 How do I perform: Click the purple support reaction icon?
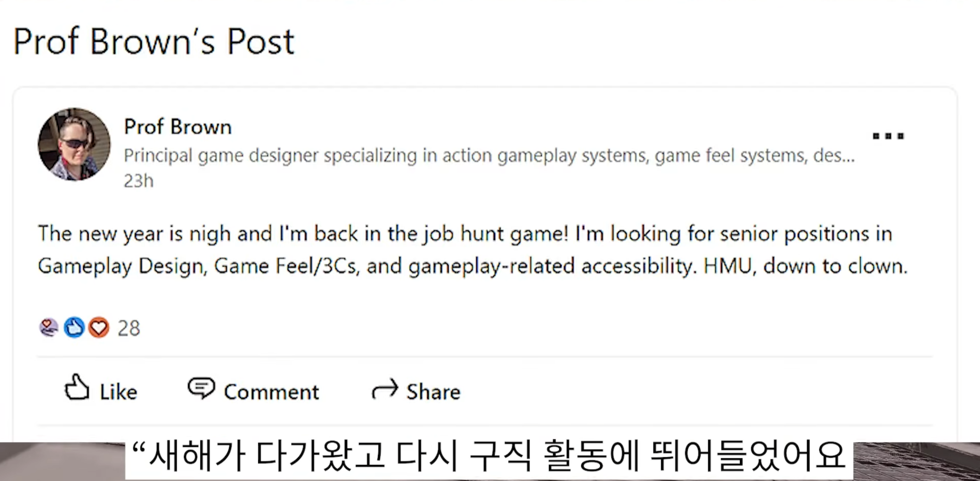tap(49, 327)
